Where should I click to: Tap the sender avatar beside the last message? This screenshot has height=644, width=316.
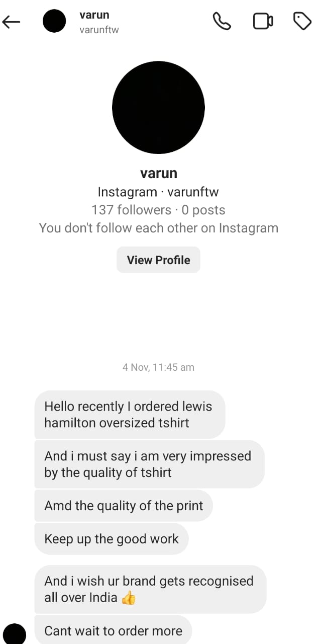[15, 633]
